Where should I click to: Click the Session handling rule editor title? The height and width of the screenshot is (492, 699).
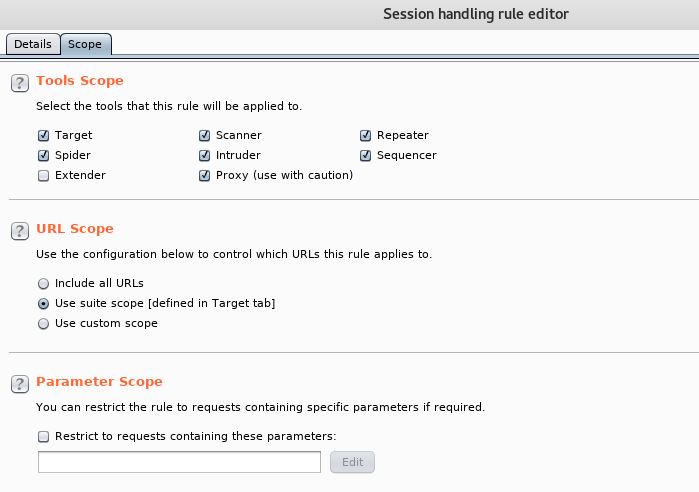(476, 14)
